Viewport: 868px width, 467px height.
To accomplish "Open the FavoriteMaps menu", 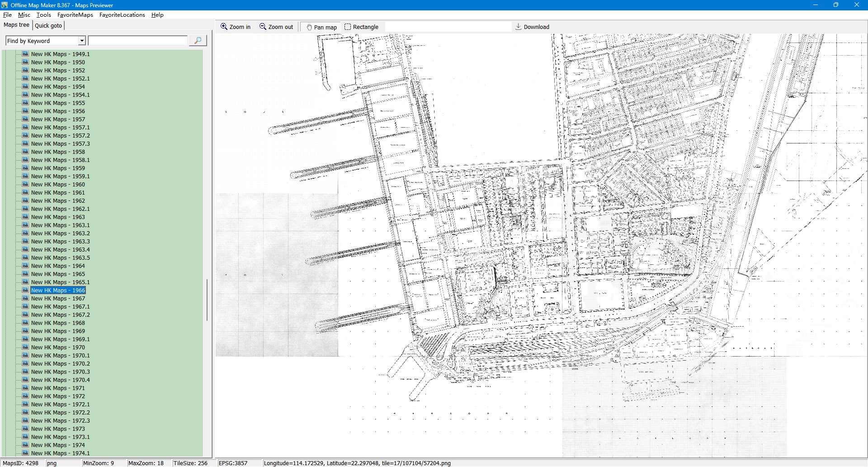I will pos(75,15).
